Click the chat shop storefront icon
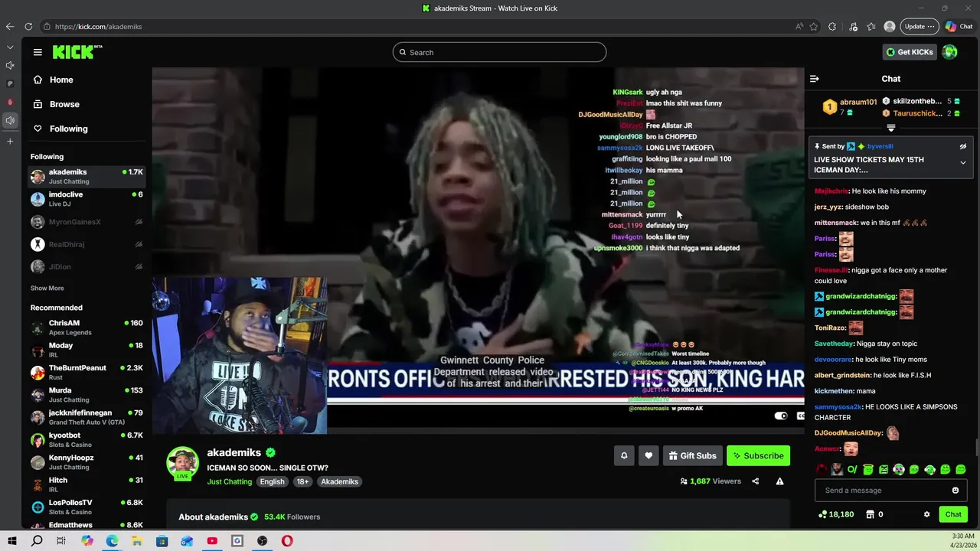Viewport: 980px width, 551px height. pos(869,514)
